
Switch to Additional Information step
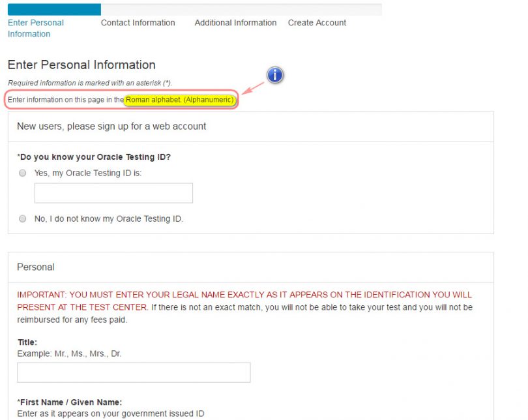click(x=235, y=23)
